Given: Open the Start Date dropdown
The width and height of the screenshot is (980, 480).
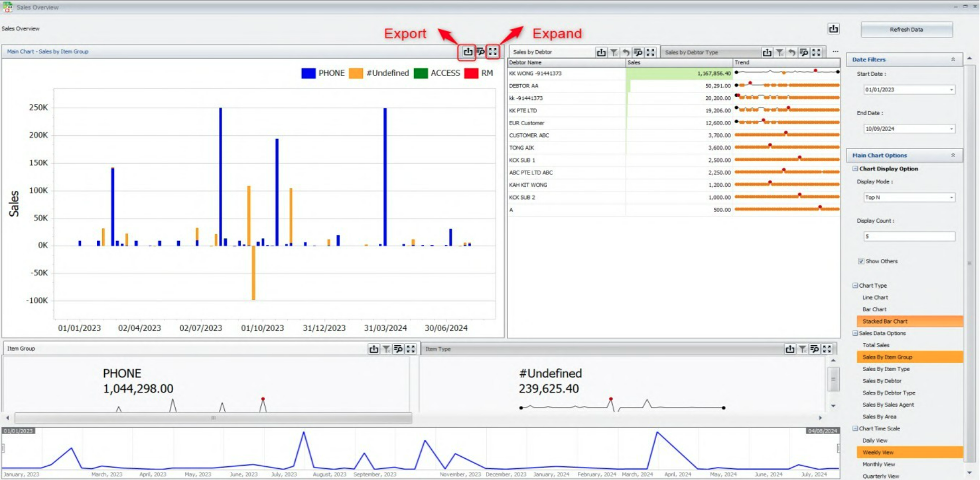Looking at the screenshot, I should click(951, 90).
